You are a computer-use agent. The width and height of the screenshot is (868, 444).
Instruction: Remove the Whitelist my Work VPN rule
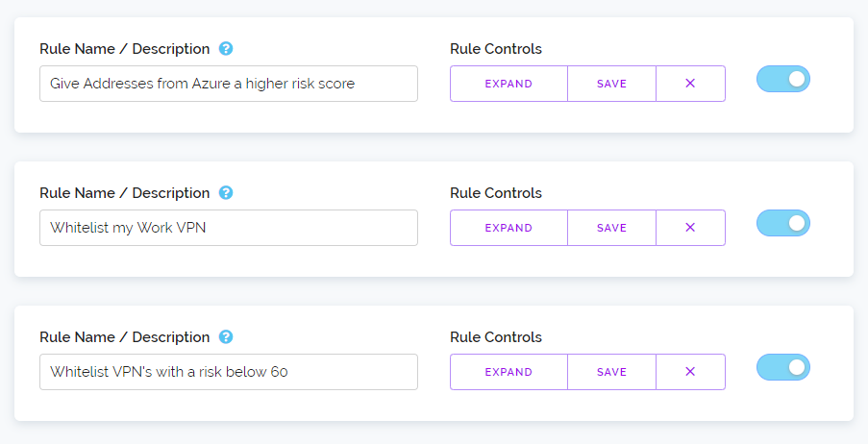click(x=690, y=228)
